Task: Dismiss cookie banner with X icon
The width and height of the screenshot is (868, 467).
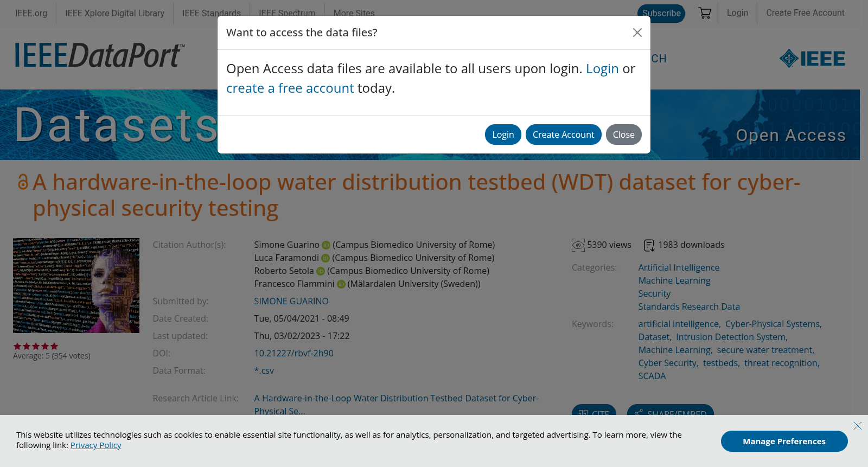Action: pyautogui.click(x=858, y=426)
